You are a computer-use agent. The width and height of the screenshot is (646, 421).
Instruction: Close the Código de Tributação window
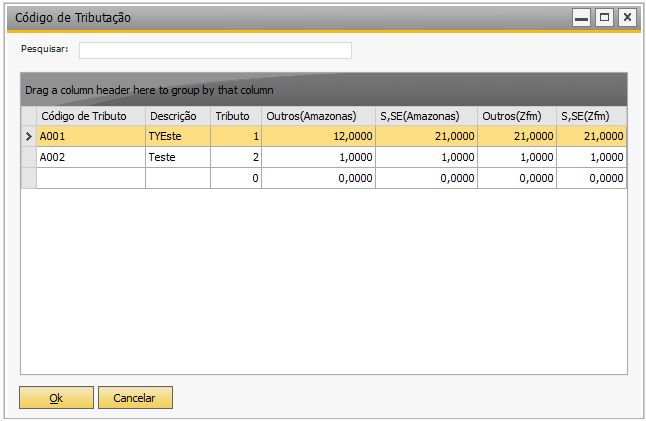[627, 18]
